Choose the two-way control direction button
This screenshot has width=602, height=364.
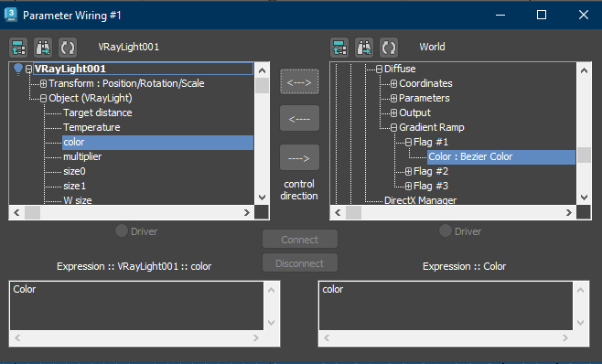click(299, 81)
